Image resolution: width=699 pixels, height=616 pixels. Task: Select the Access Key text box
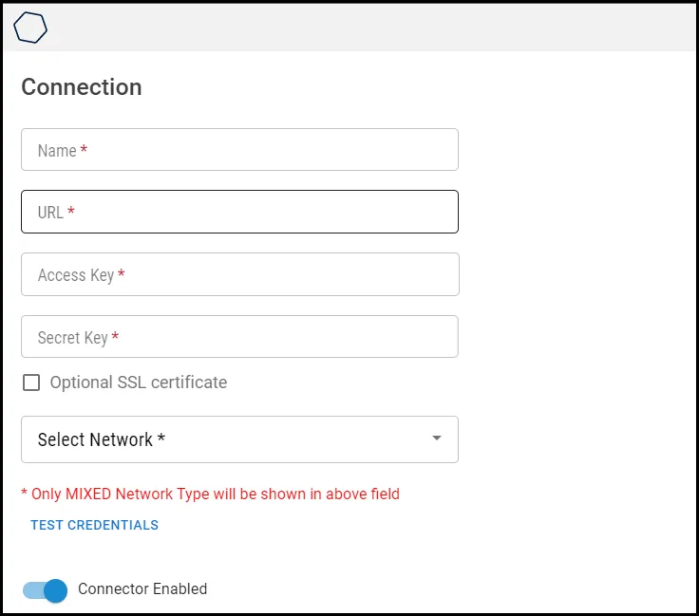click(240, 274)
